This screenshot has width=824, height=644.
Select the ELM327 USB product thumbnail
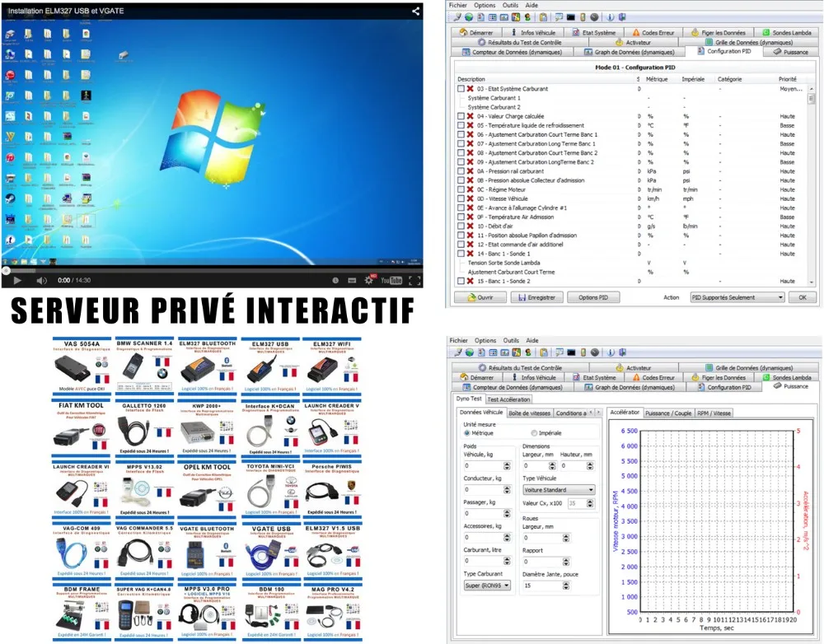click(269, 366)
